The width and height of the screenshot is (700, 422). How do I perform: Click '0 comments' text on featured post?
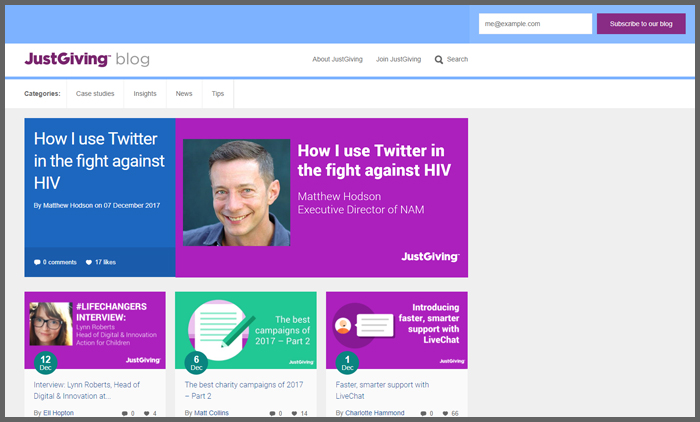click(60, 262)
